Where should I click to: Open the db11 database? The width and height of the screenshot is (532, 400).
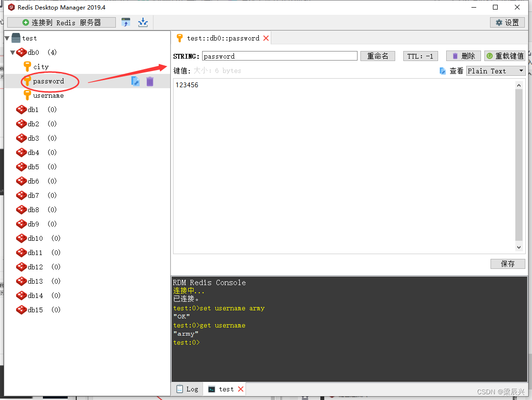[38, 252]
